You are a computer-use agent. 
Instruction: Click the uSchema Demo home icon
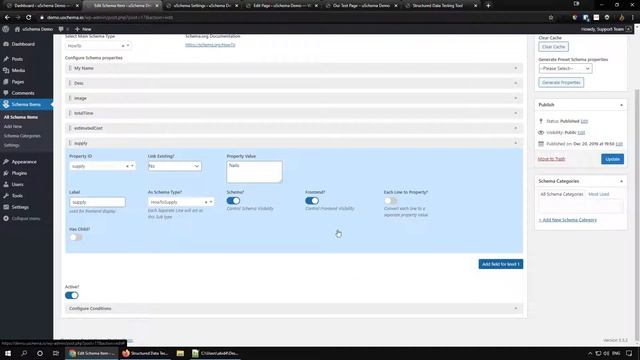17,29
